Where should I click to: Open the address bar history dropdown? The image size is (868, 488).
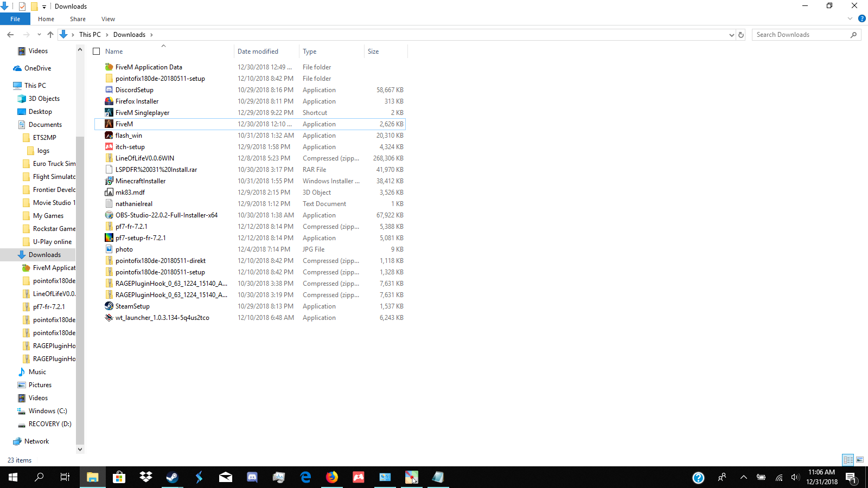731,35
